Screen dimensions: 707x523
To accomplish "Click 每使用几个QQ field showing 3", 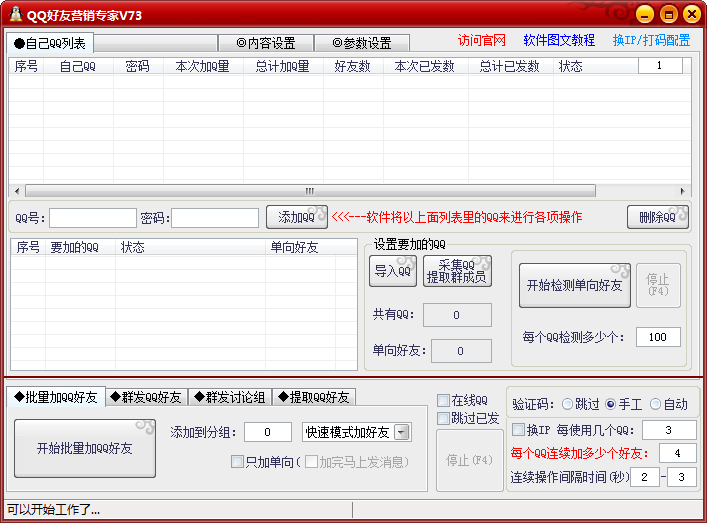I will [x=669, y=430].
